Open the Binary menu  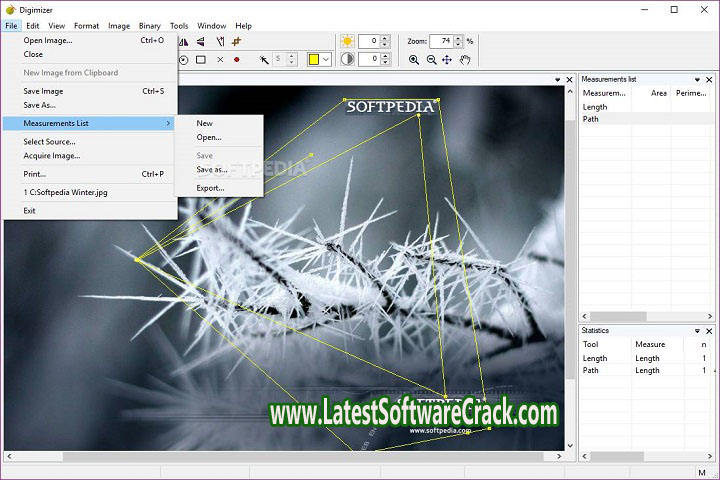pos(149,25)
